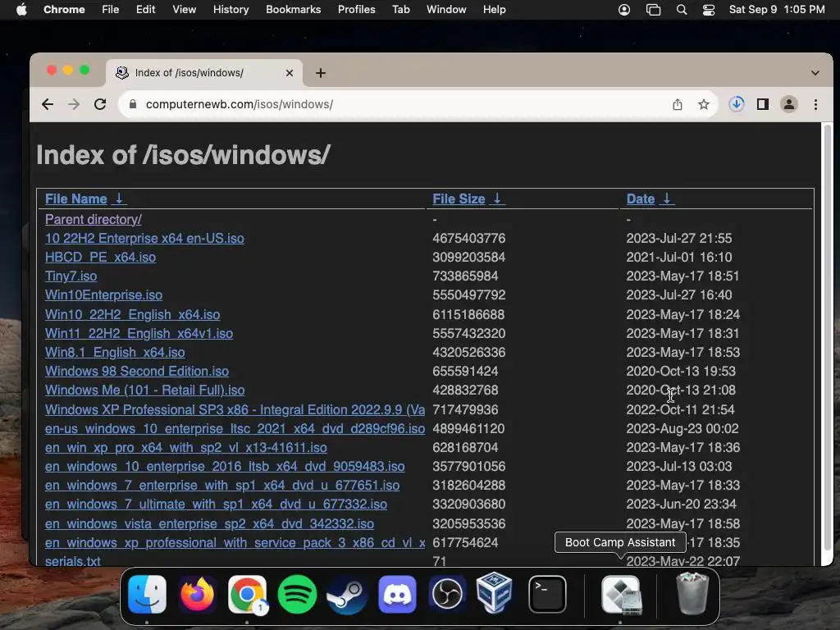Image resolution: width=840 pixels, height=630 pixels.
Task: Open the Window menu
Action: coord(446,10)
